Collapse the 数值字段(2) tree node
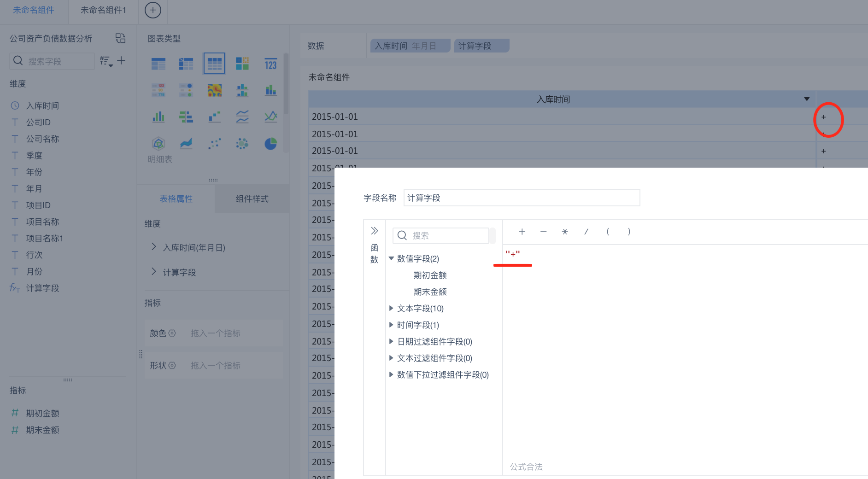The height and width of the screenshot is (479, 868). [x=391, y=258]
